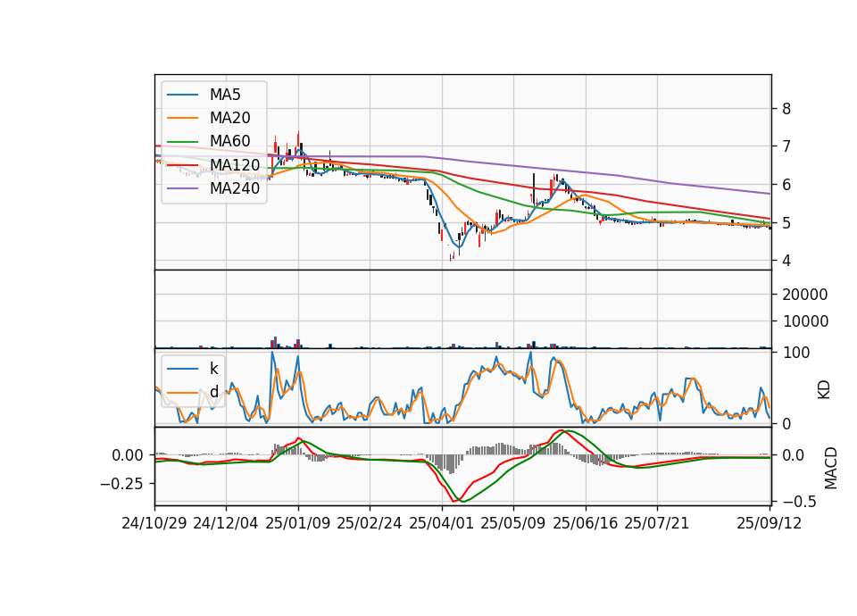This screenshot has height=616, width=857.
Task: Click the volume axis value 10000
Action: (x=805, y=321)
